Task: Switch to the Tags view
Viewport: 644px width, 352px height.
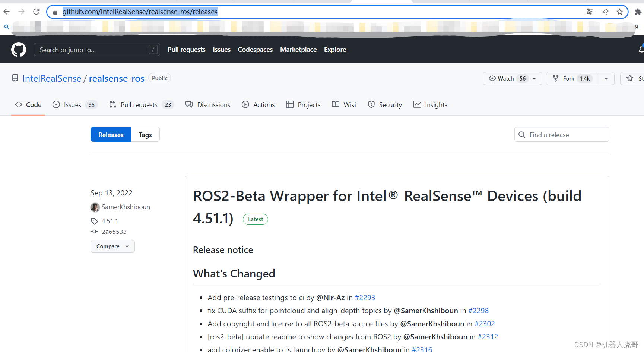Action: [x=145, y=135]
